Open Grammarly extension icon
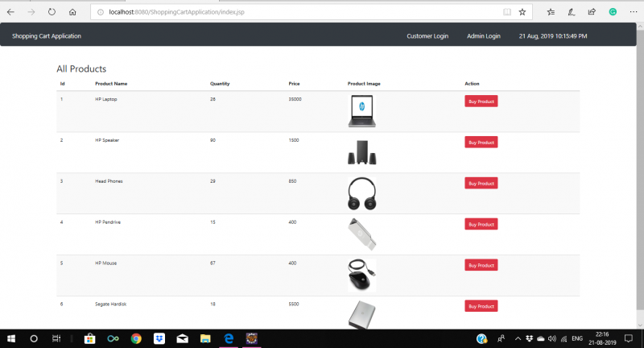 click(x=613, y=12)
